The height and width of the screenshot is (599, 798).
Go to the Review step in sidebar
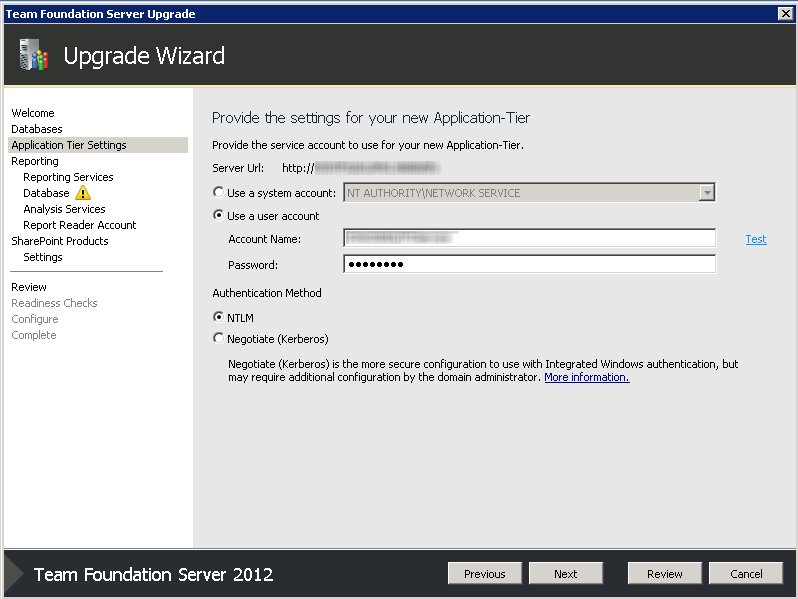tap(29, 287)
